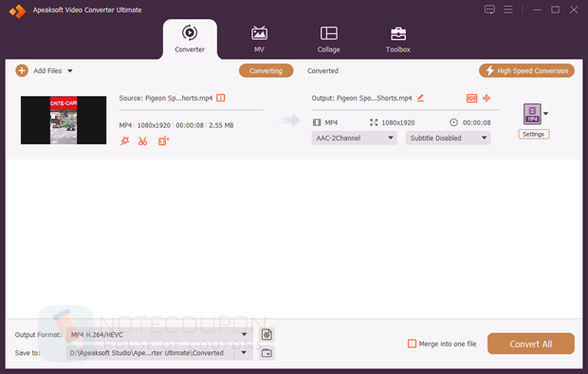This screenshot has height=374, width=588.
Task: Expand the Add Files dropdown arrow
Action: coord(70,71)
